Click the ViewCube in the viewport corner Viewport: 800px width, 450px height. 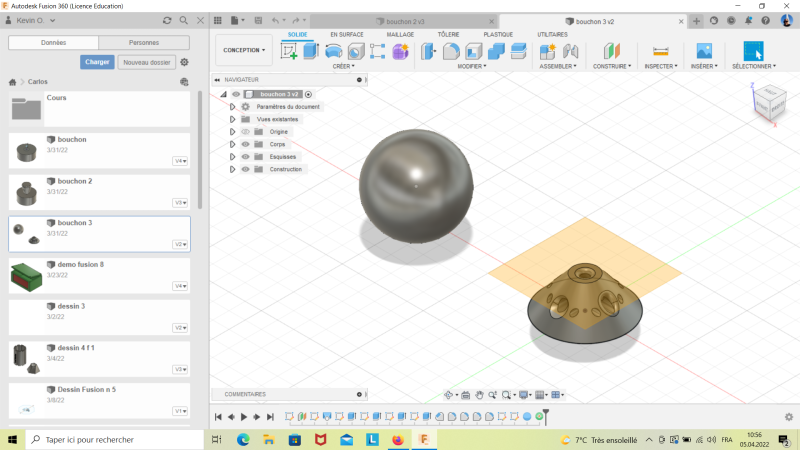coord(768,101)
